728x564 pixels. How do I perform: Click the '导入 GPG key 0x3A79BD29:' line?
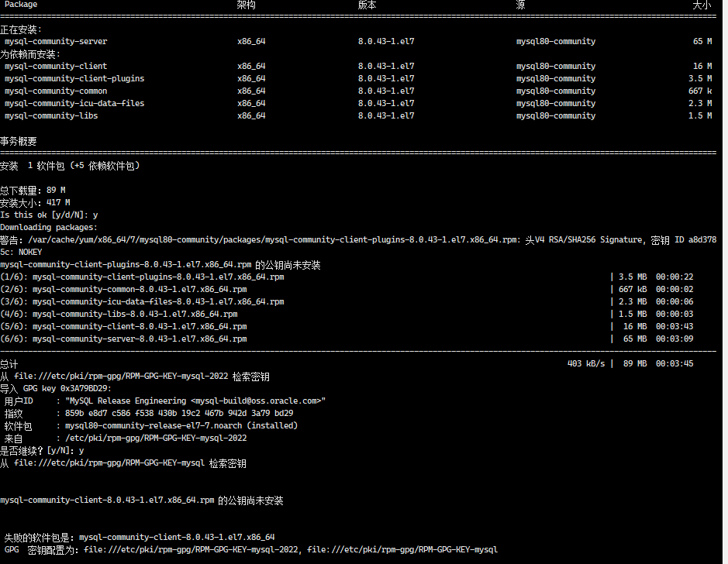coord(56,389)
